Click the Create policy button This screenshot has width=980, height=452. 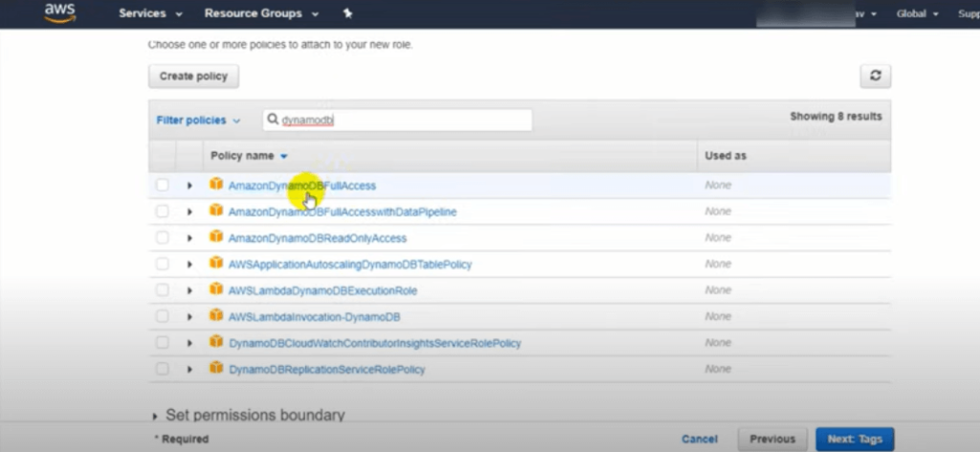pyautogui.click(x=193, y=77)
